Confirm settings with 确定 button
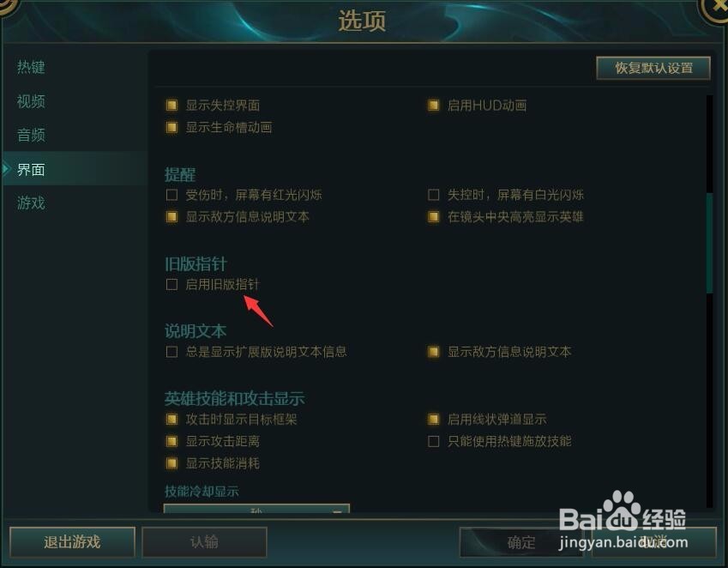728x568 pixels. coord(520,542)
